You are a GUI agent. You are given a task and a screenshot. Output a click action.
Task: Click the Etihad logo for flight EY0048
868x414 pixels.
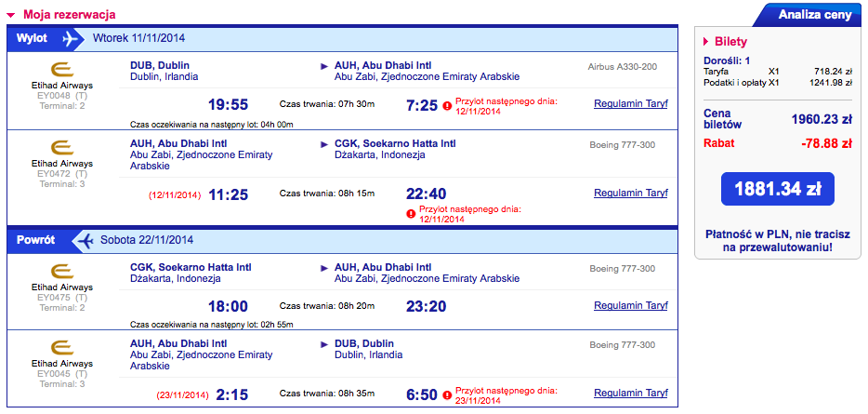[x=61, y=70]
